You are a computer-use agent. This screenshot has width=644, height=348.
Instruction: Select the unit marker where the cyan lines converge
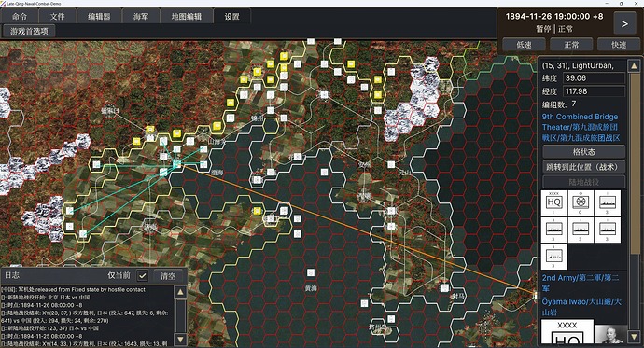coord(176,164)
